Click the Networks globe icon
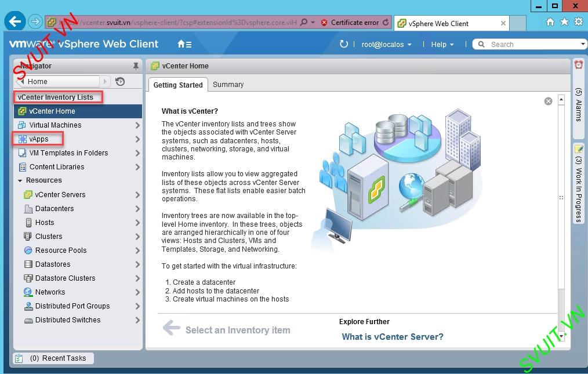The image size is (588, 374). [x=28, y=292]
